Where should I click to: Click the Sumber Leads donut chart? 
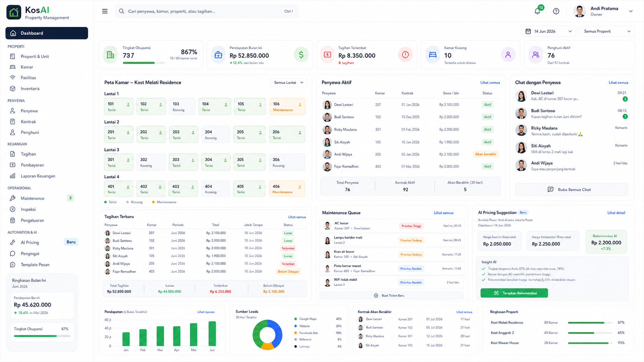click(267, 334)
